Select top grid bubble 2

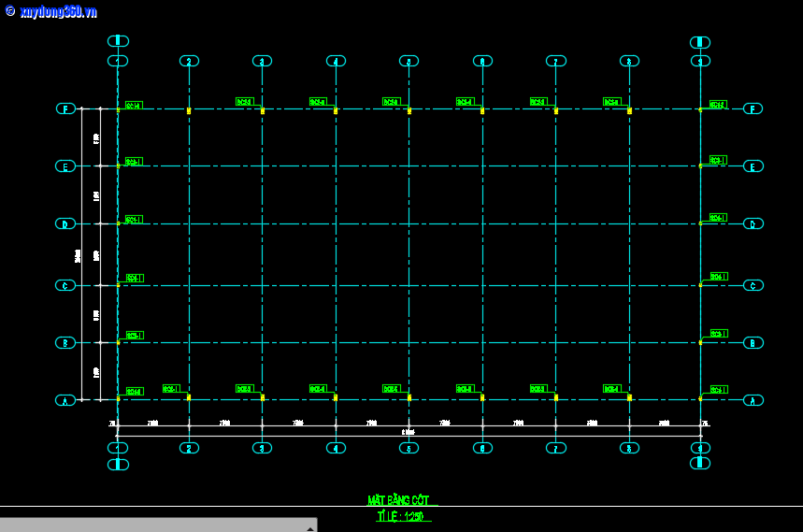[x=189, y=61]
